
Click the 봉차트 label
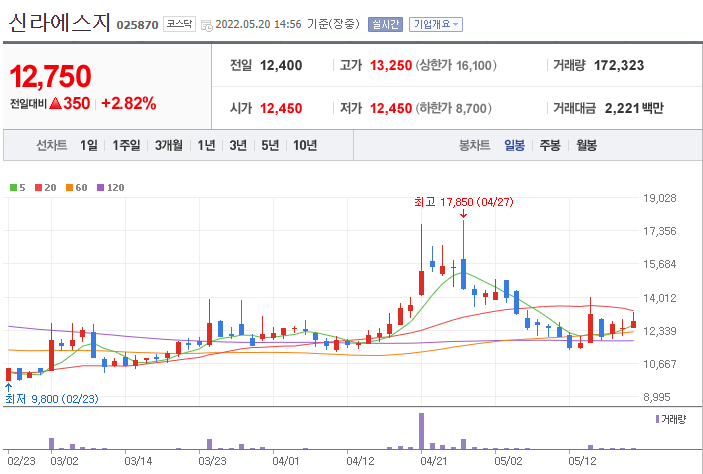474,145
